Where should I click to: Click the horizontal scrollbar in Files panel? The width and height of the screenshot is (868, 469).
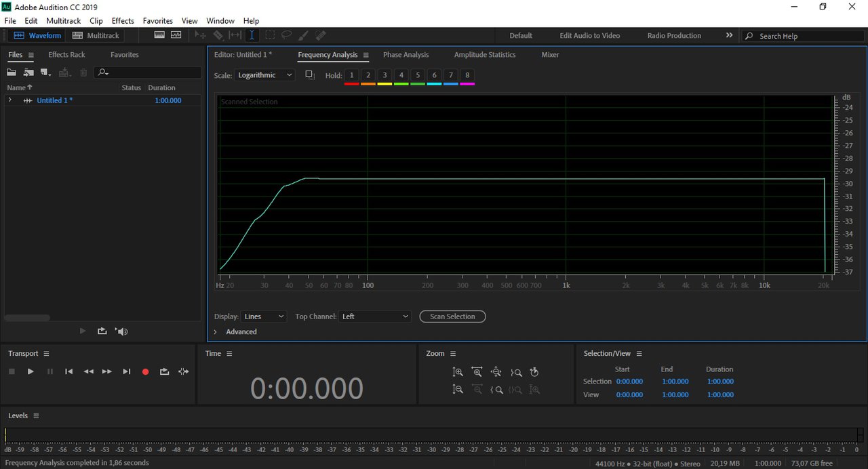(x=27, y=318)
